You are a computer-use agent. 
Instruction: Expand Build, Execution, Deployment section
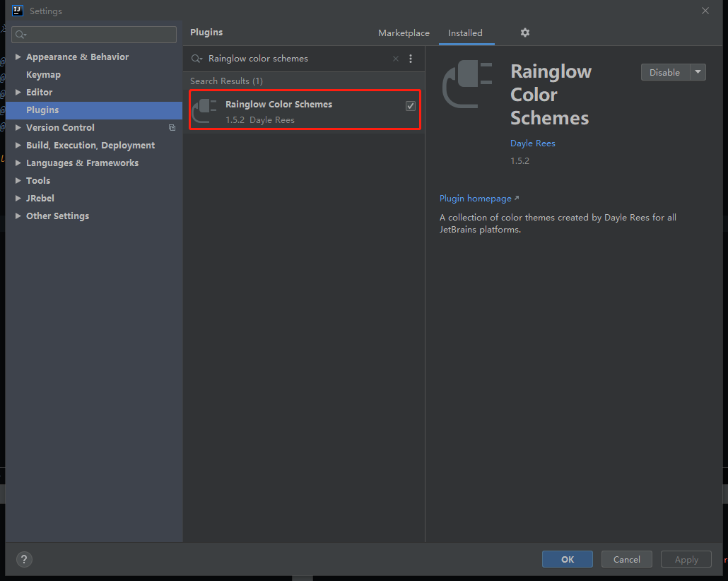click(x=18, y=145)
